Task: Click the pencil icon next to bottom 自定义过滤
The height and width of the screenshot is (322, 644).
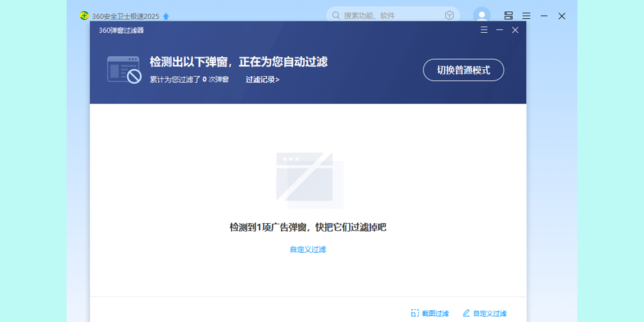Action: 466,313
